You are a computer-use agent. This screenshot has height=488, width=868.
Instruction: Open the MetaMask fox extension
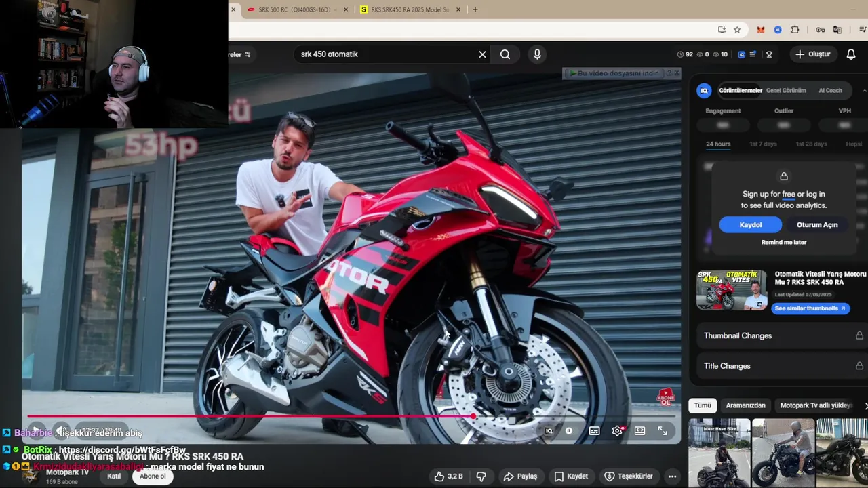click(761, 30)
